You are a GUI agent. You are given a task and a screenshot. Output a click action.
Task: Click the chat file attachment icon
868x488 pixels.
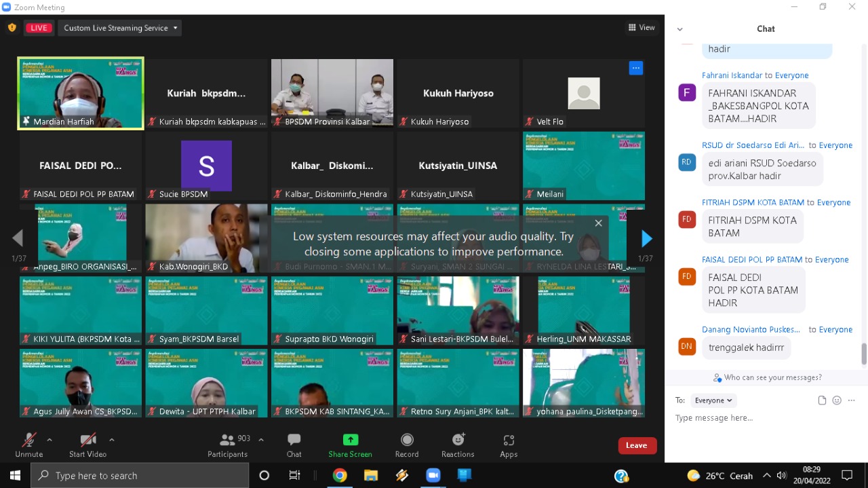(822, 400)
